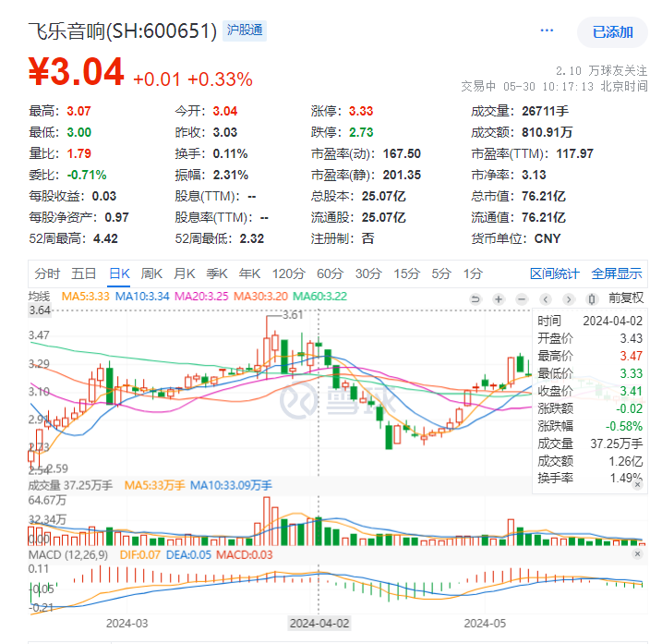Image resolution: width=662 pixels, height=644 pixels.
Task: Open 全屏显示 fullscreen link
Action: 617,273
